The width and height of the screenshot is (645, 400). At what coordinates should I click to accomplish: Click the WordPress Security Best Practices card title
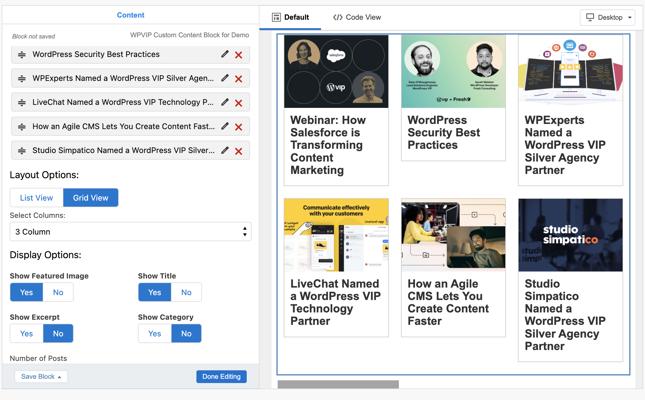(x=443, y=133)
